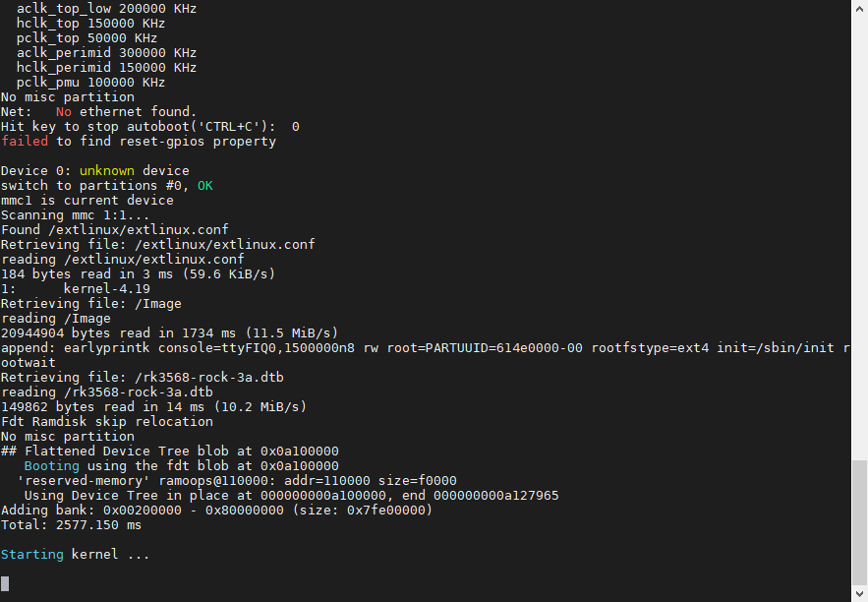
Task: Click the 'Fdt Ramdisk skip relocation' line
Action: [106, 422]
